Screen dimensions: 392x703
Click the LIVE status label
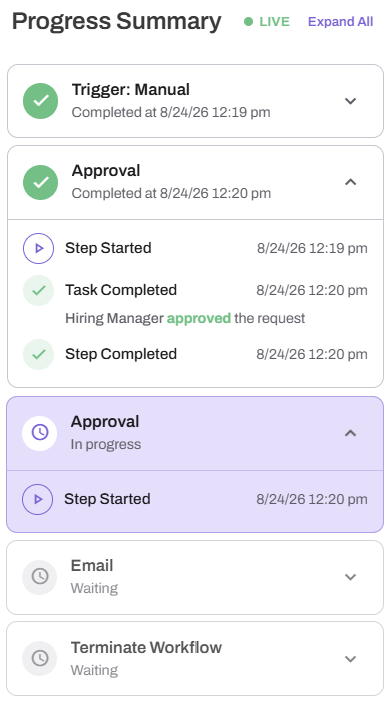coord(274,22)
